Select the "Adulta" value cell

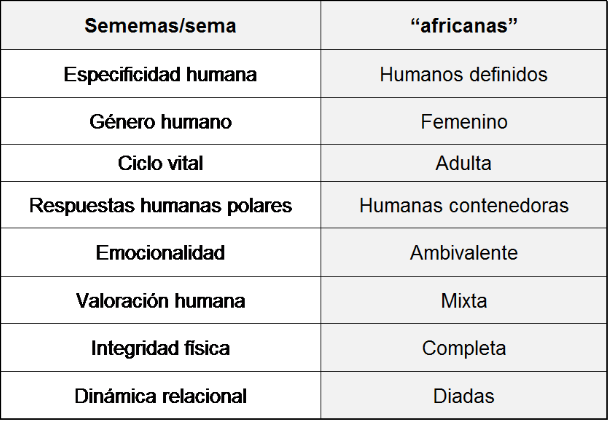tap(463, 163)
